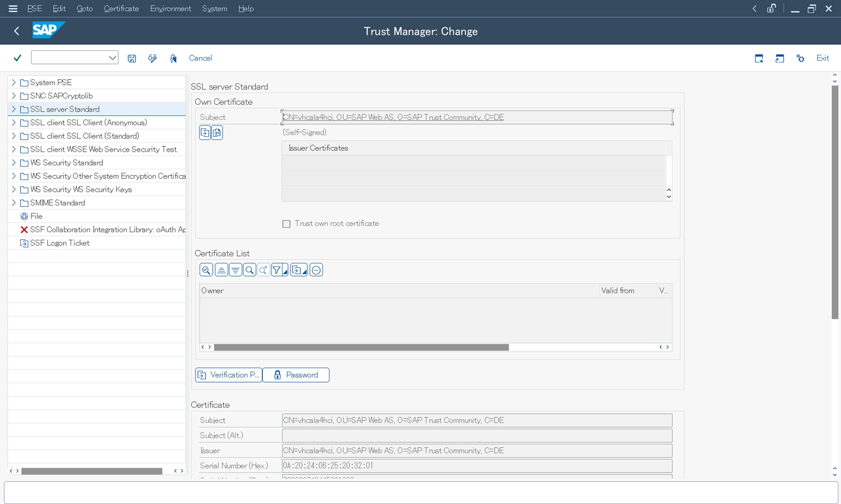This screenshot has width=841, height=504.
Task: Click the Cancel link in toolbar
Action: point(200,58)
